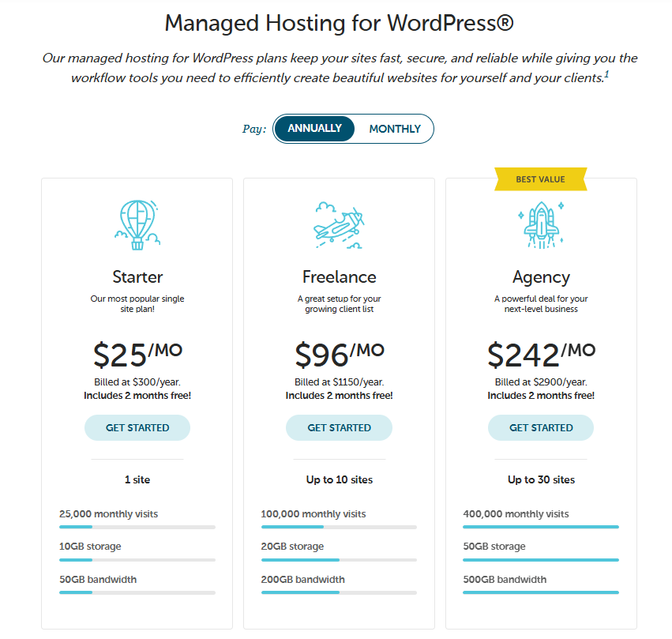The image size is (672, 639).
Task: Click the Agency 500GB bandwidth bar
Action: click(x=541, y=592)
